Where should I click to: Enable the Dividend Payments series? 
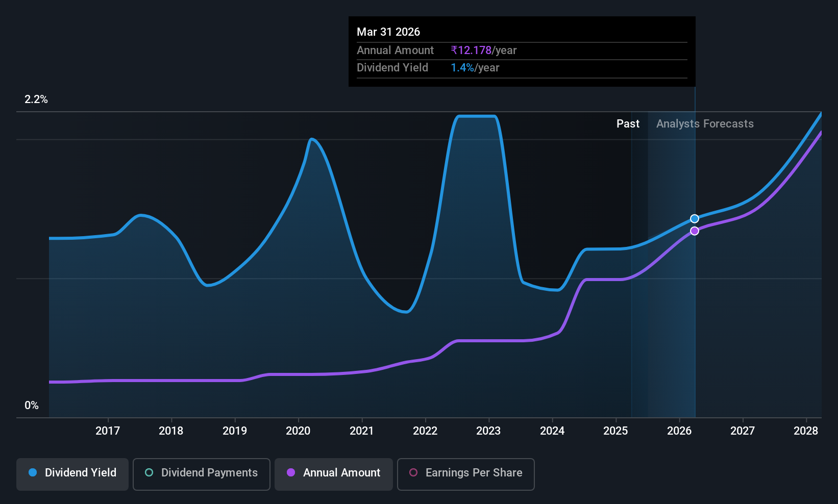202,474
